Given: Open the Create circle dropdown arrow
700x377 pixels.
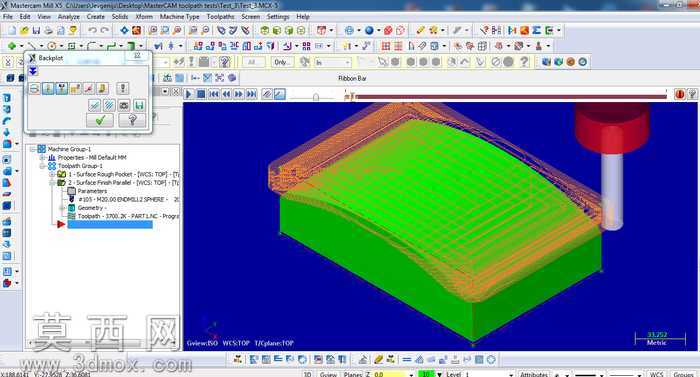Looking at the screenshot, I should coord(61,46).
